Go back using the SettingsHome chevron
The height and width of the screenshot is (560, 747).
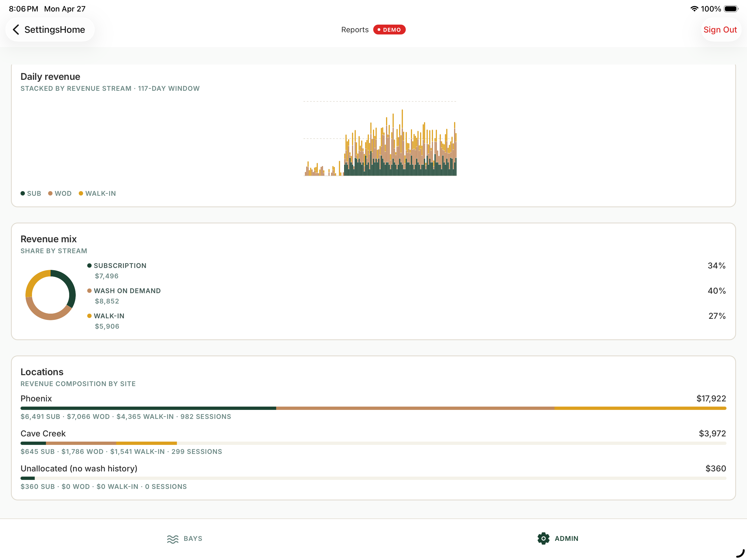point(16,30)
